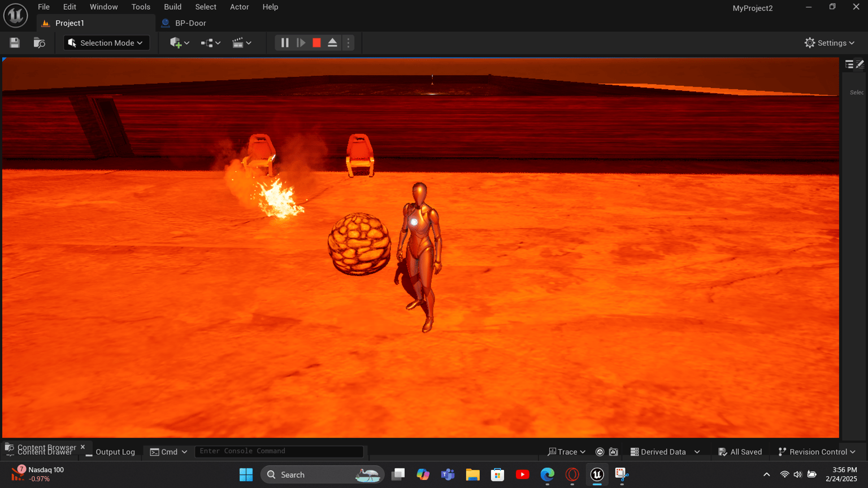868x488 pixels.
Task: Open Microsoft Store from taskbar
Action: pyautogui.click(x=497, y=474)
